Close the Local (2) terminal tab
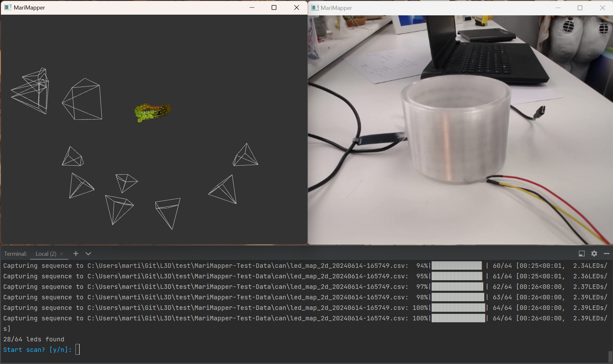The width and height of the screenshot is (613, 364). coord(62,254)
